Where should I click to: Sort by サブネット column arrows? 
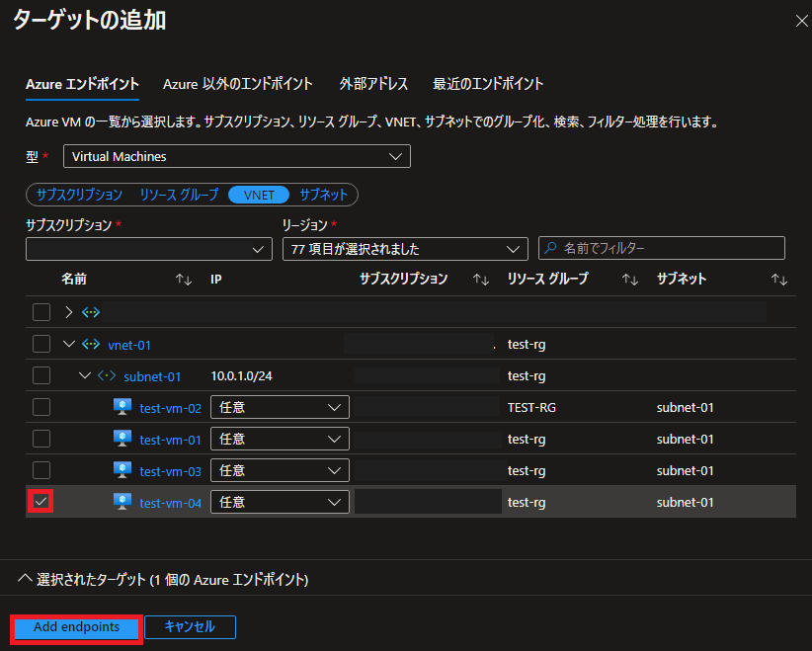[x=778, y=280]
